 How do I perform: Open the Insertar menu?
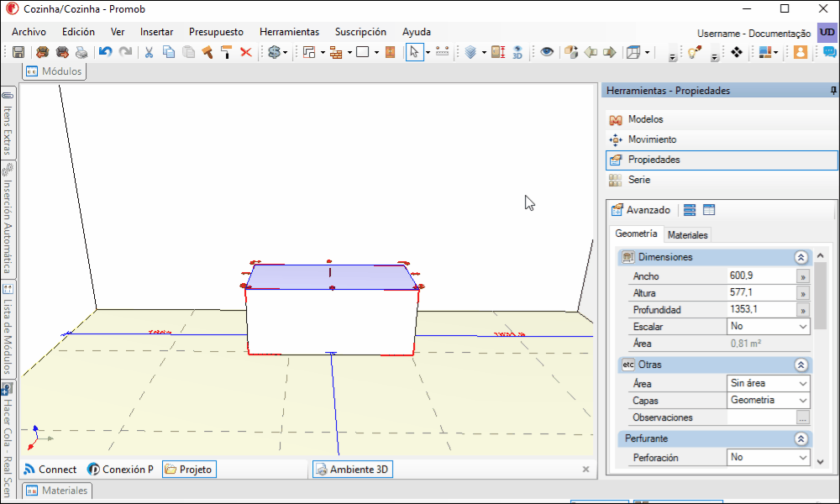pos(156,32)
